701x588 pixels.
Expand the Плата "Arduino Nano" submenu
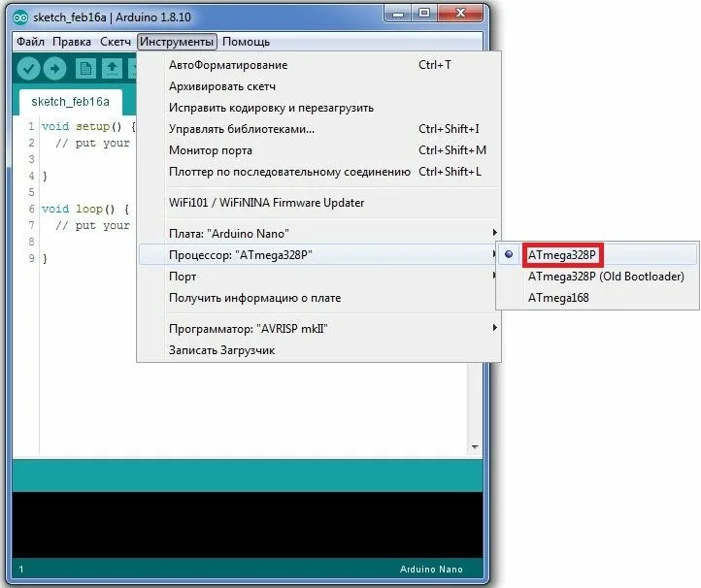coord(319,233)
